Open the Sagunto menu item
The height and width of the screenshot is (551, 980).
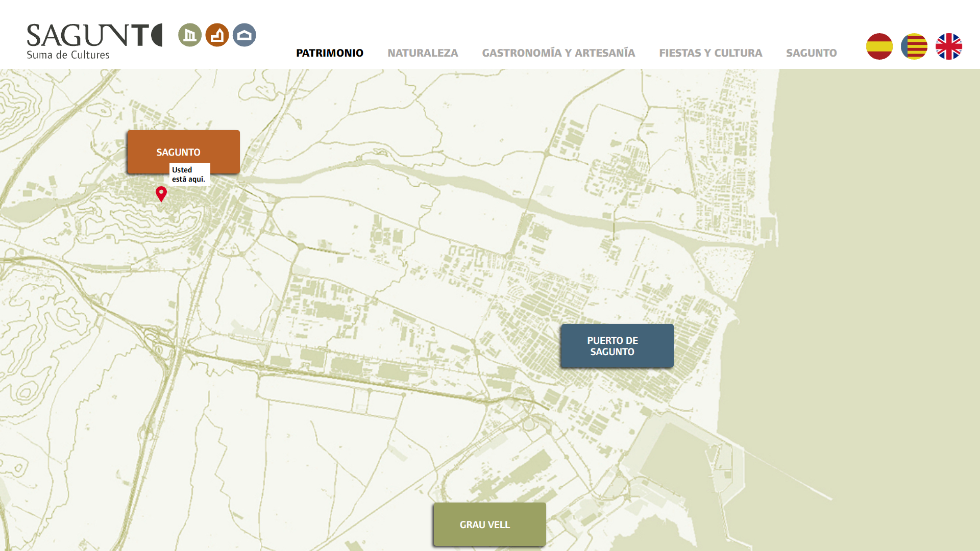click(x=812, y=53)
